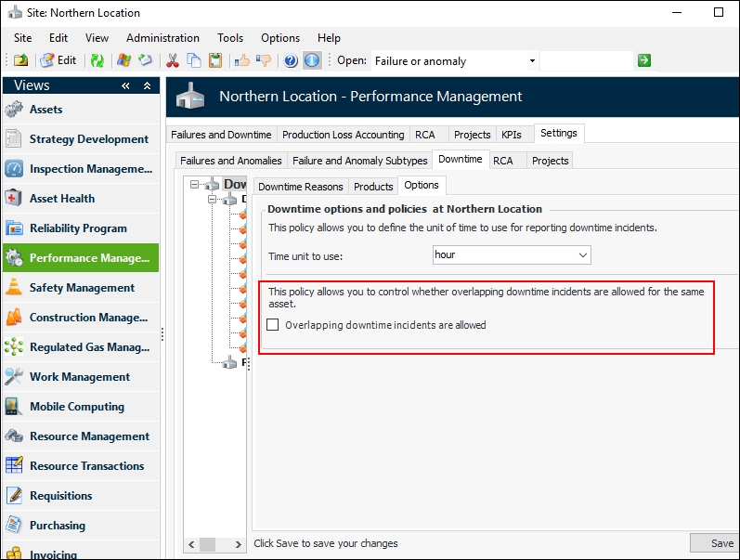Collapse the Views panel with double chevron

click(125, 85)
